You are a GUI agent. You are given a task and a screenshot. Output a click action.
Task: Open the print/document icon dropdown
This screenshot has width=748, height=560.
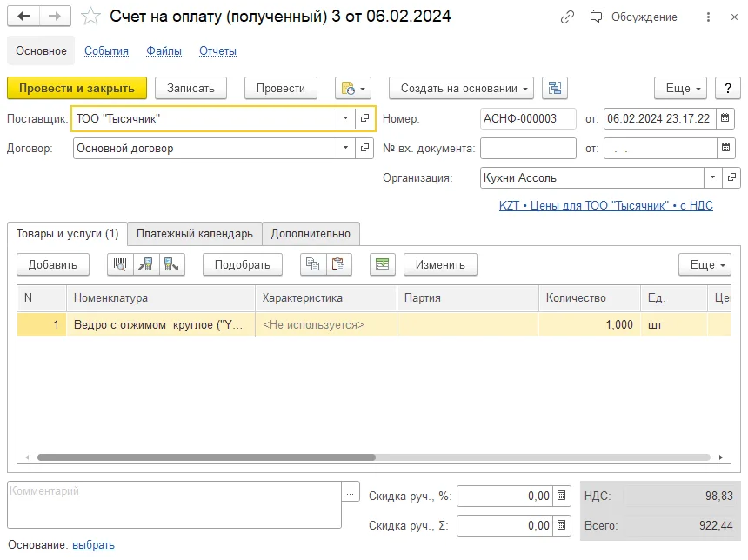tap(353, 88)
